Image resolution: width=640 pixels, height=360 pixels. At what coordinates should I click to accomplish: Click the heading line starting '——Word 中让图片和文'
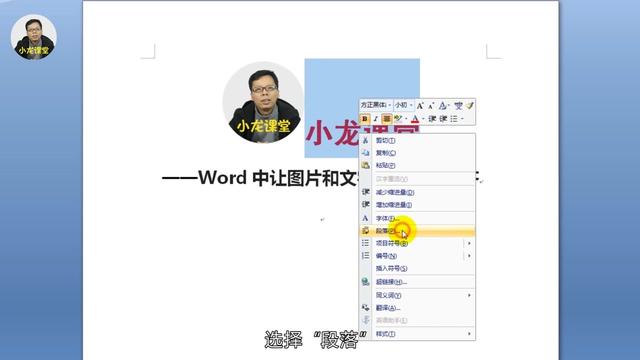tap(261, 178)
